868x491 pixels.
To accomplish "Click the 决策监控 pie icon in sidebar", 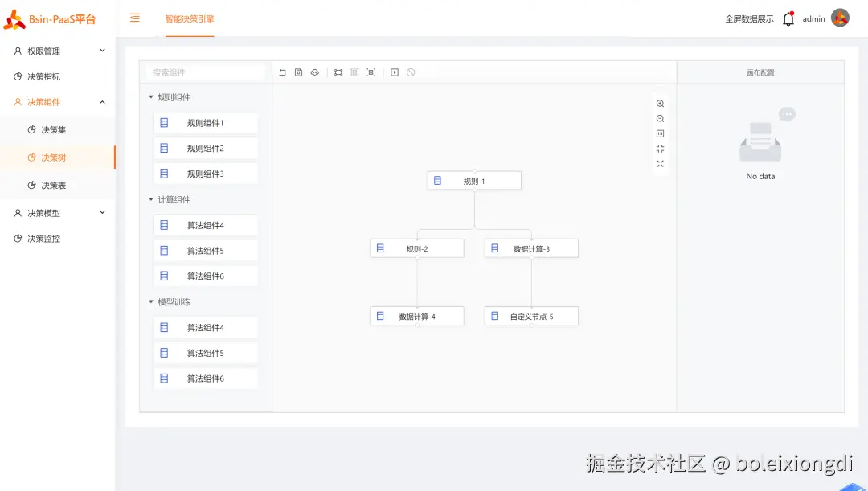I will 18,239.
